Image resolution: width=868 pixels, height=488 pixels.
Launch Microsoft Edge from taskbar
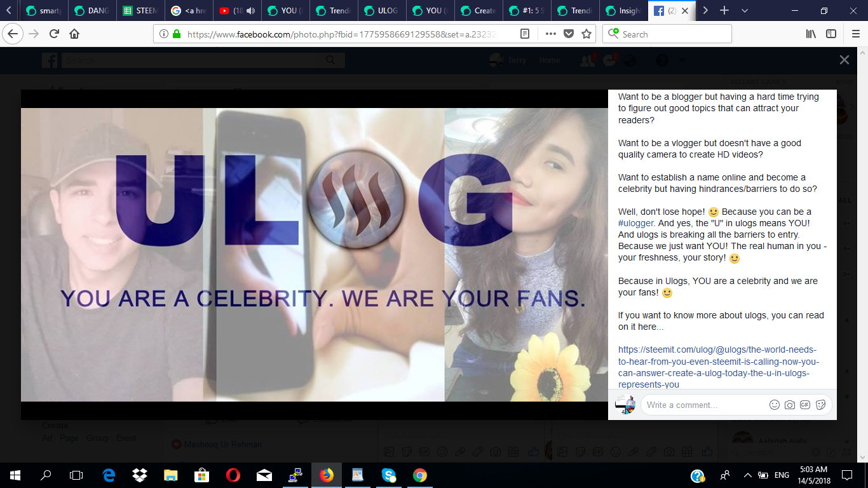pyautogui.click(x=109, y=475)
